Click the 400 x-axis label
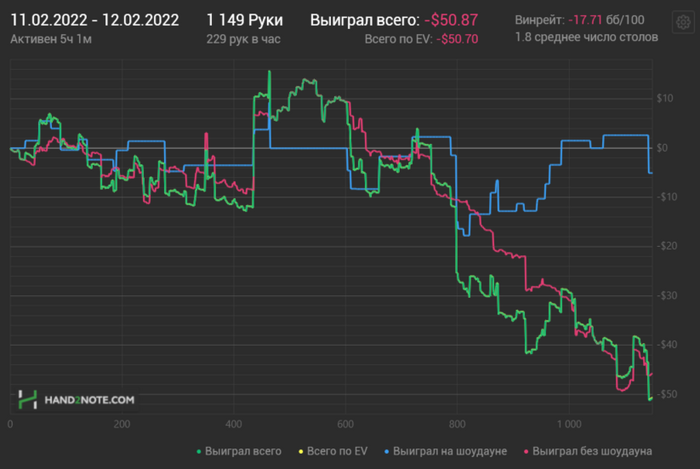This screenshot has height=469, width=700. click(x=233, y=424)
